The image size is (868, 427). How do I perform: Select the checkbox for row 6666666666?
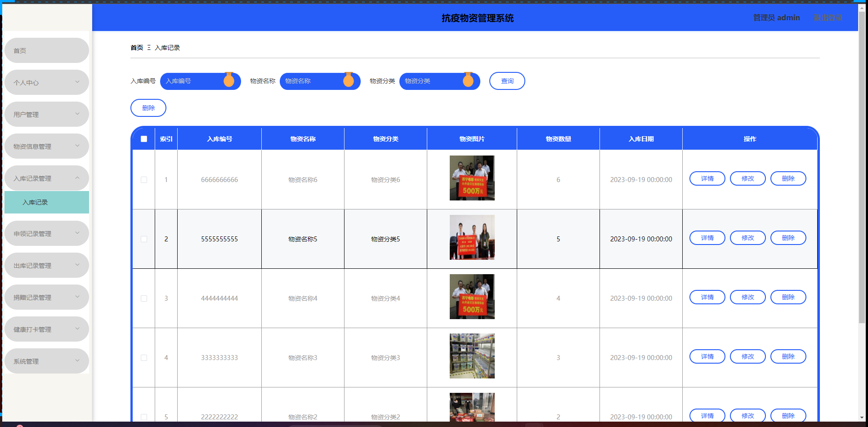(x=144, y=180)
